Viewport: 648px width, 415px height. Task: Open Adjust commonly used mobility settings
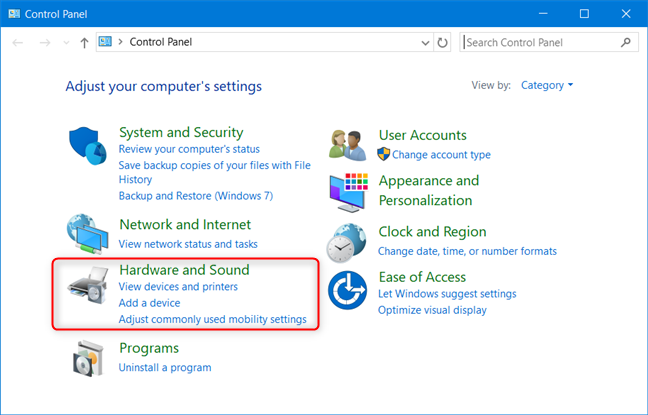[212, 320]
